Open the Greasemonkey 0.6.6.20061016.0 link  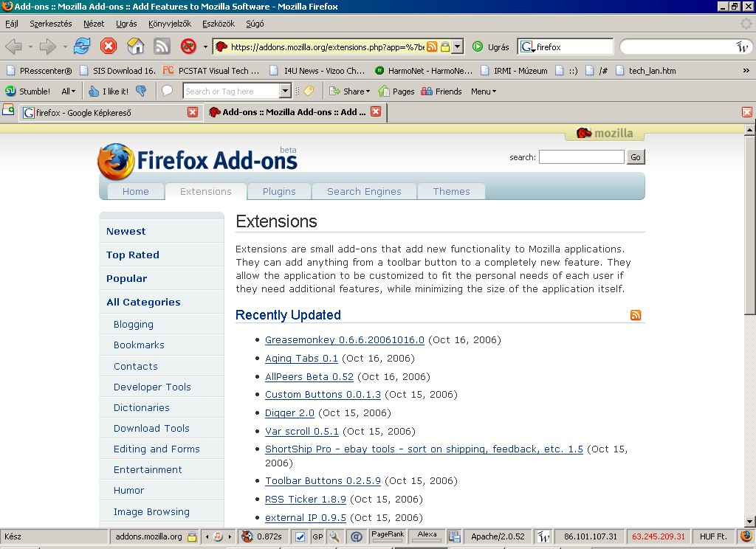click(345, 340)
